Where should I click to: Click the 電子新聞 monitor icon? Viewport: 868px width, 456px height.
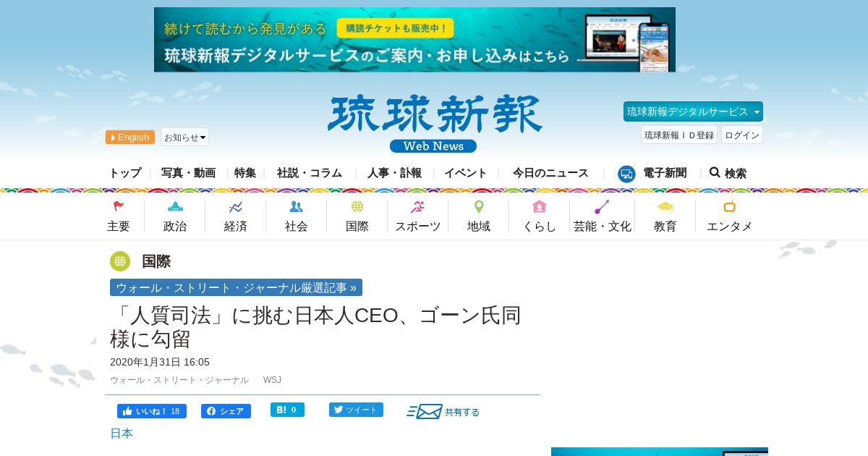click(x=626, y=174)
